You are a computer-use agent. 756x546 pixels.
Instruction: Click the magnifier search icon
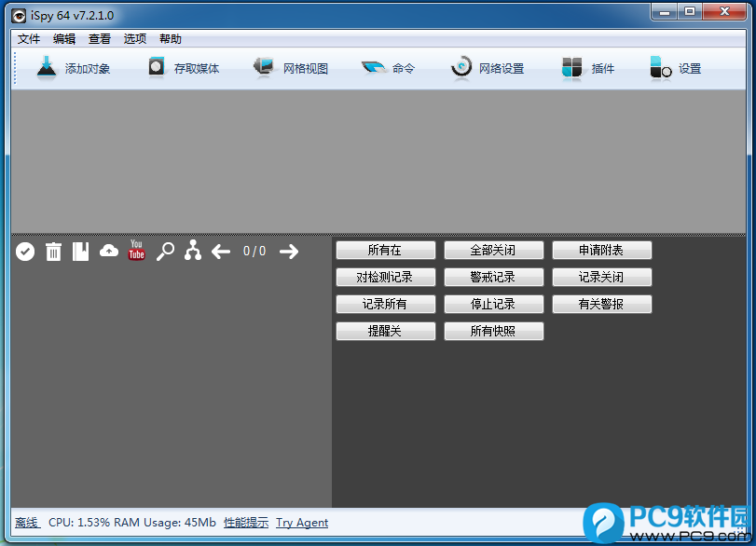click(x=165, y=252)
